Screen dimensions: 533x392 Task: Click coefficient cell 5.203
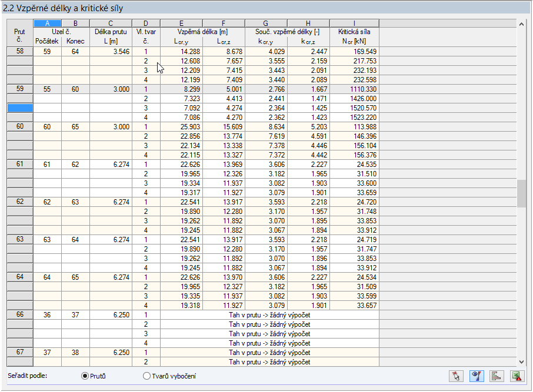[x=308, y=127]
